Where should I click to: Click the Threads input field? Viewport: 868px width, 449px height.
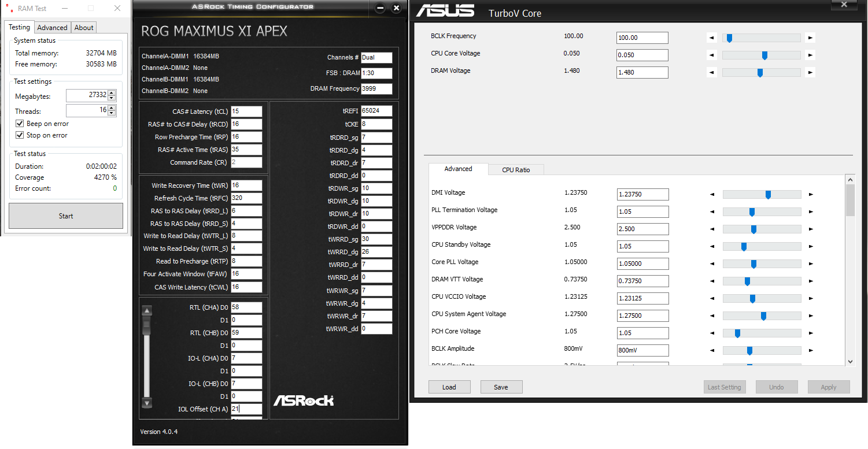[87, 110]
